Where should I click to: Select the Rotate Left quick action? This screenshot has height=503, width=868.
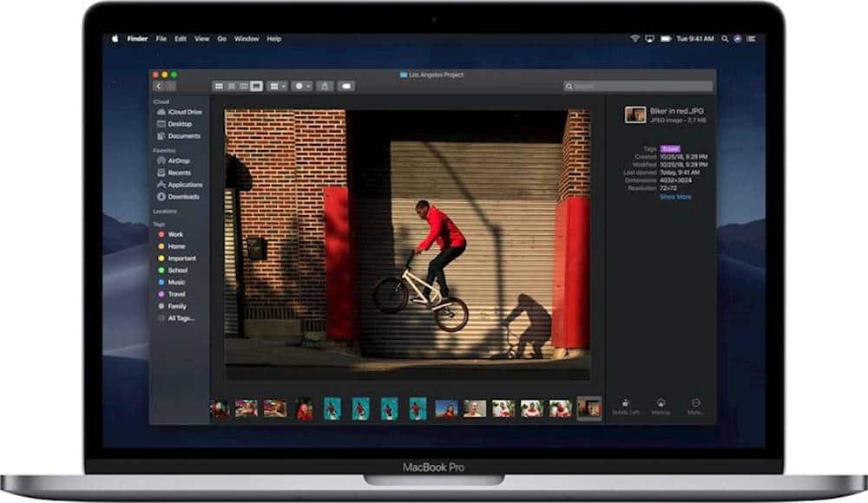627,400
